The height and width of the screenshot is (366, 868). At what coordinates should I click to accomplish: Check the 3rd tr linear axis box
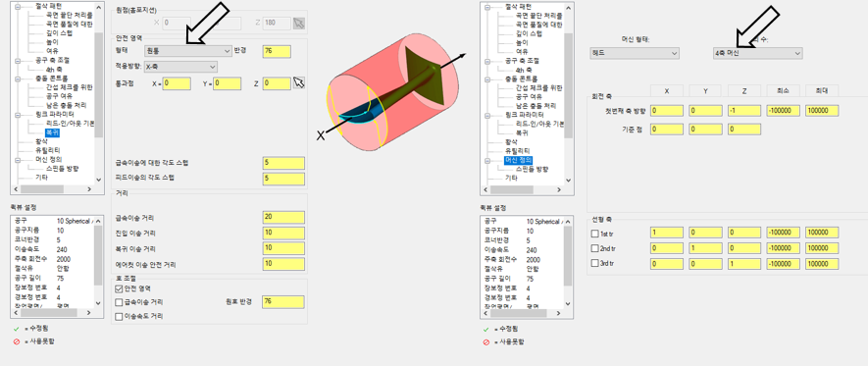coord(594,264)
